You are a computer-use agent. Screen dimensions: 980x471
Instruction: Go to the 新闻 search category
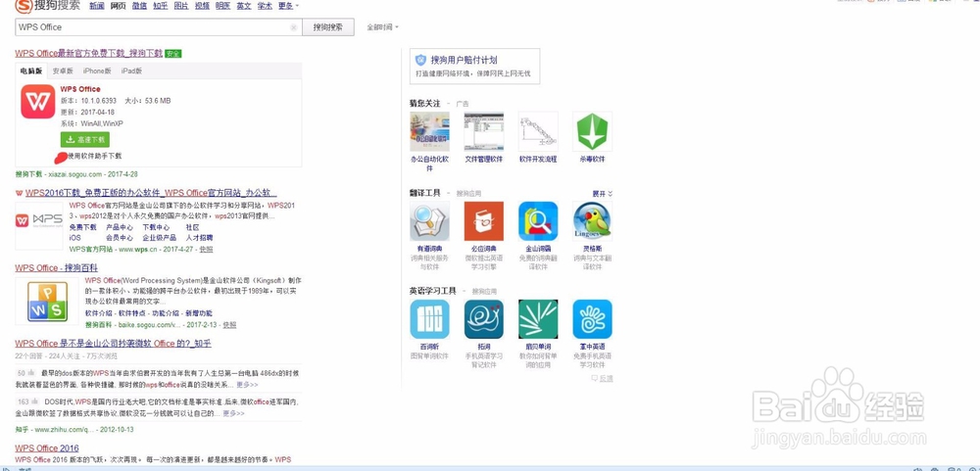pos(97,6)
